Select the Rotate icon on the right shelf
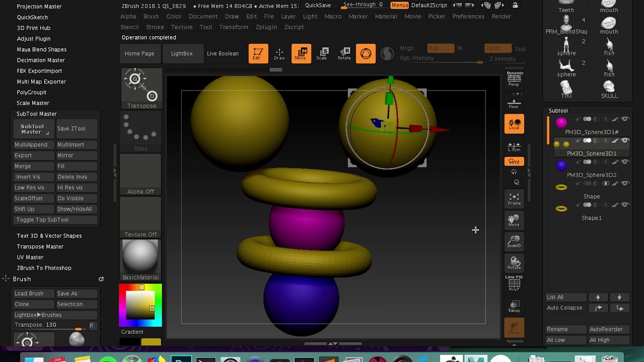Image resolution: width=644 pixels, height=362 pixels. pyautogui.click(x=514, y=262)
